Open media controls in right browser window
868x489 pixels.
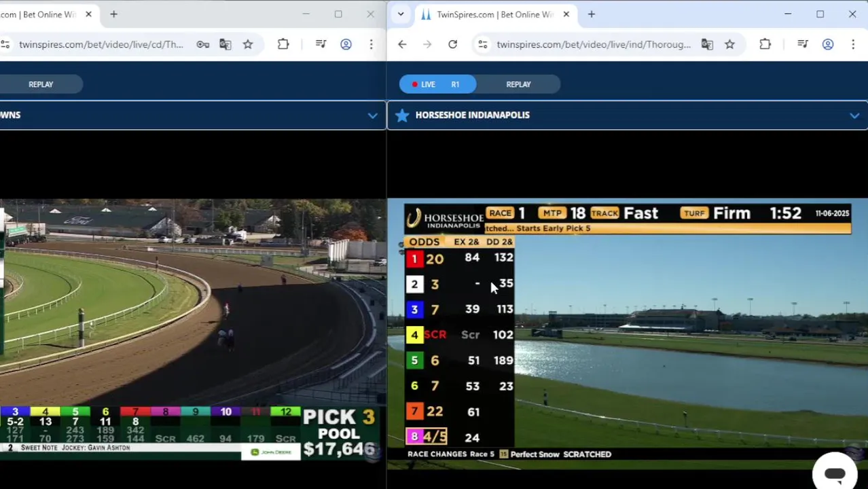803,44
